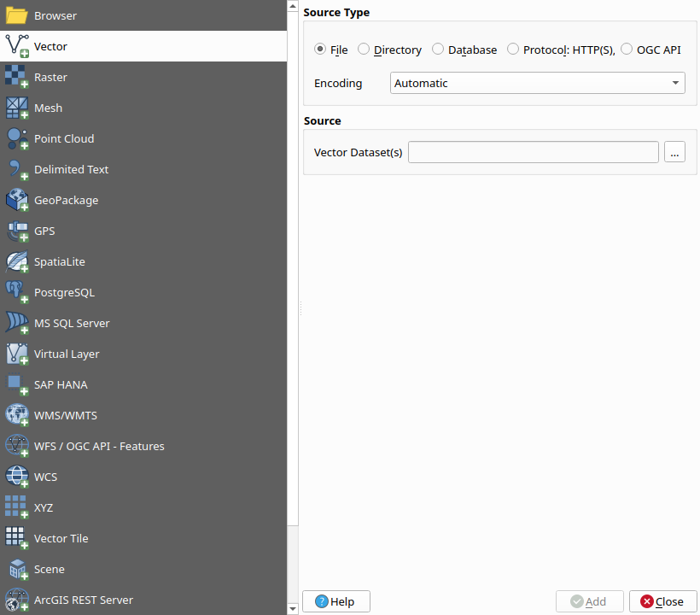The image size is (700, 615).
Task: Select the File source type radio
Action: [320, 49]
